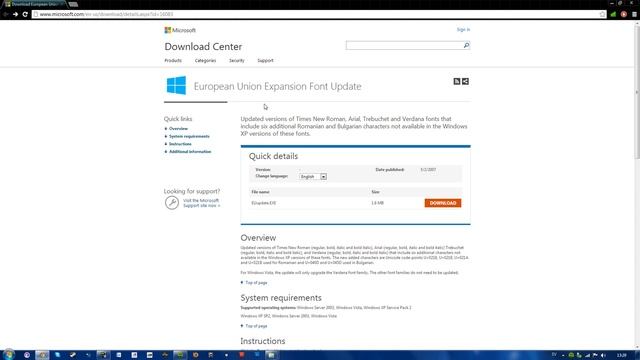Click the Download Center search field
The width and height of the screenshot is (640, 360).
click(x=404, y=45)
